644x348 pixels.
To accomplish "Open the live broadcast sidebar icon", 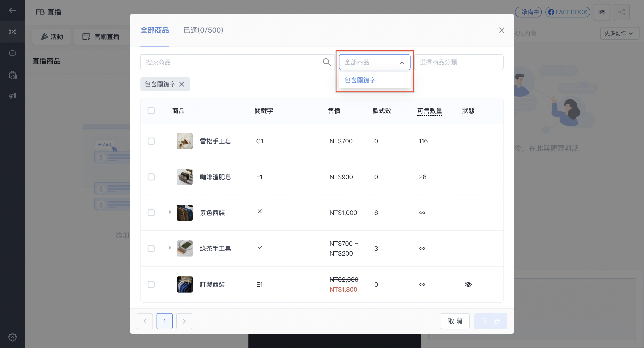I will (x=13, y=32).
